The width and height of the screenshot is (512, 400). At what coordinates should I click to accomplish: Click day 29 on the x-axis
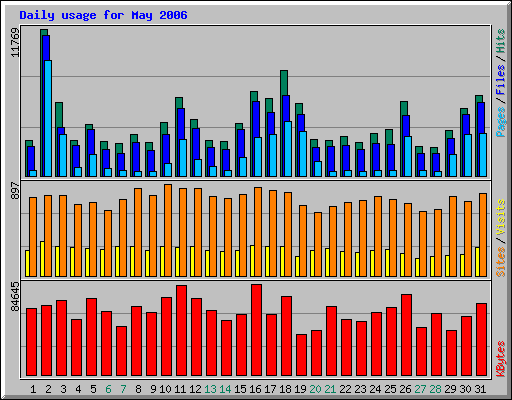point(450,389)
